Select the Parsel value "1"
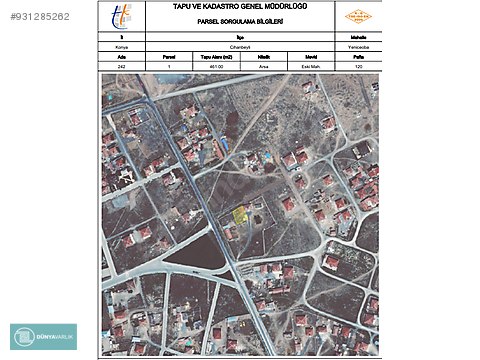The height and width of the screenshot is (360, 480). pos(169,67)
